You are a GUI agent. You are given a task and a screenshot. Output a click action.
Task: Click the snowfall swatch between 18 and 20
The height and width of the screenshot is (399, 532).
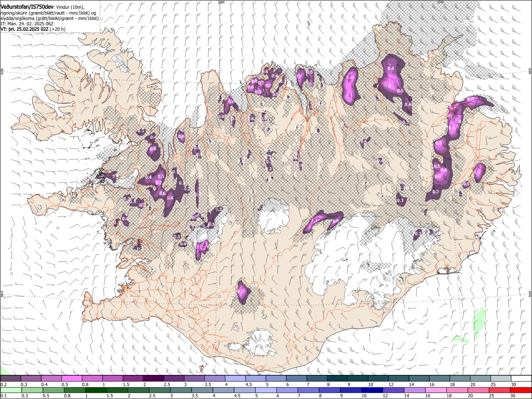click(x=459, y=379)
